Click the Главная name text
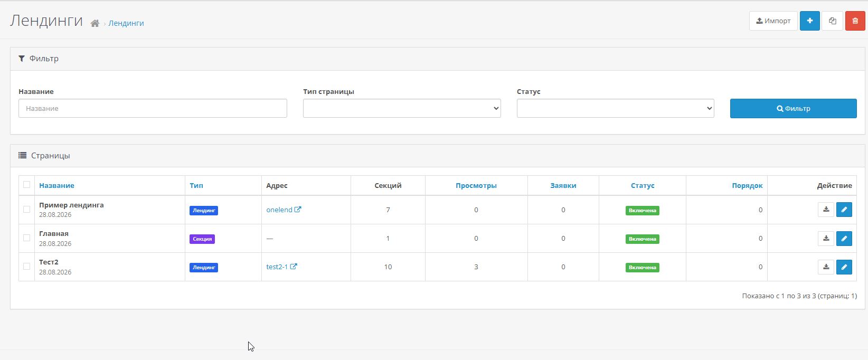This screenshot has height=360, width=868. pos(54,233)
